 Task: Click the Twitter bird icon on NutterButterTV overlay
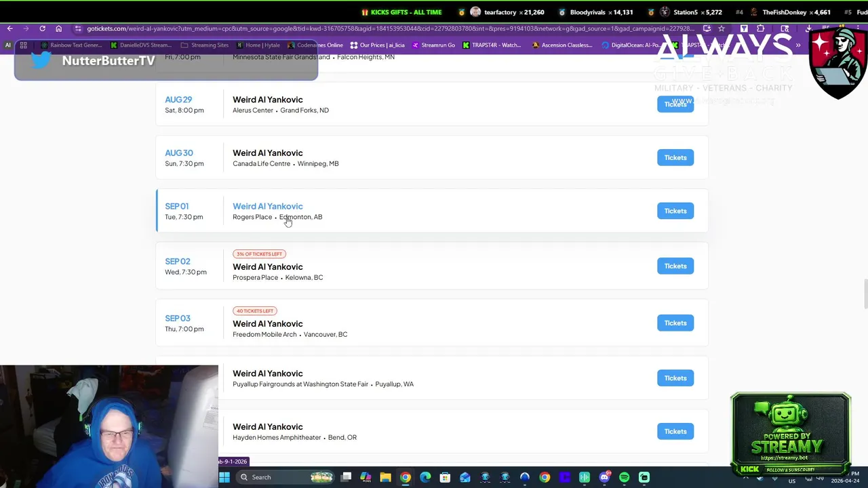[x=41, y=60]
